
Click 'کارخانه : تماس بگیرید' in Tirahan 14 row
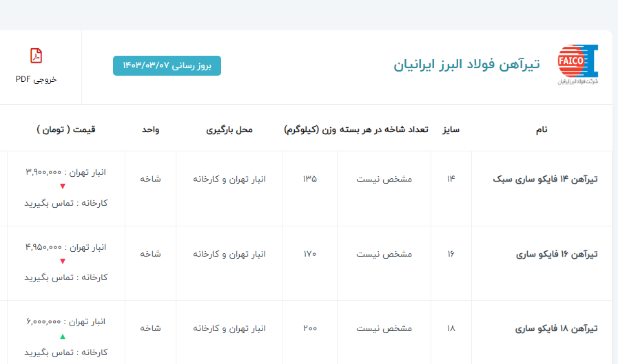point(66,203)
